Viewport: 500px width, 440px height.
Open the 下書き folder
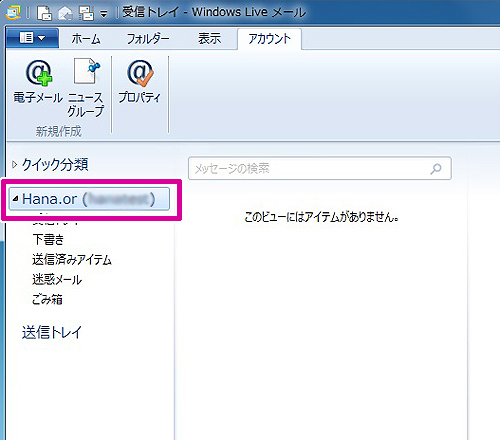[x=48, y=240]
